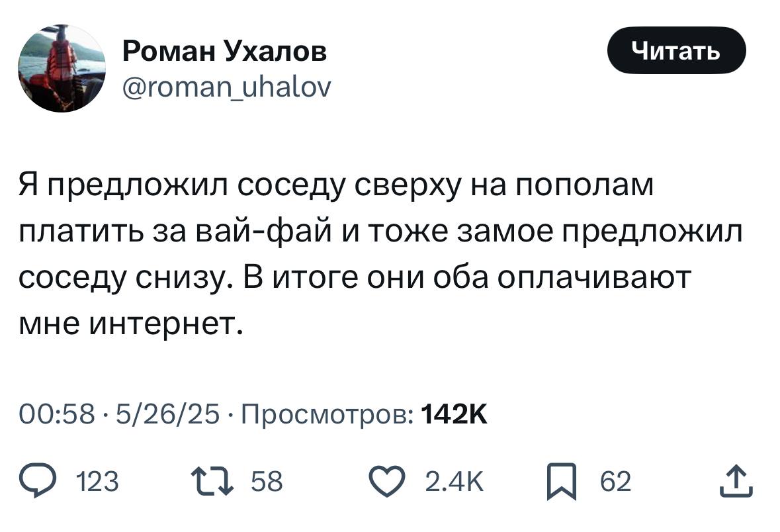Viewport: 780px width, 532px height.
Task: Click the 62 bookmarks count
Action: click(x=615, y=482)
